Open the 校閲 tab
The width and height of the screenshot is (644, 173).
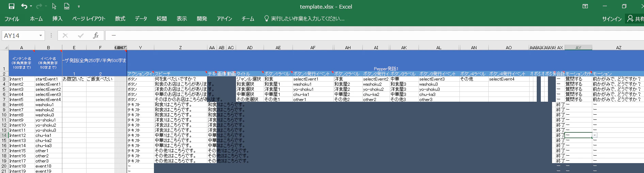click(161, 19)
